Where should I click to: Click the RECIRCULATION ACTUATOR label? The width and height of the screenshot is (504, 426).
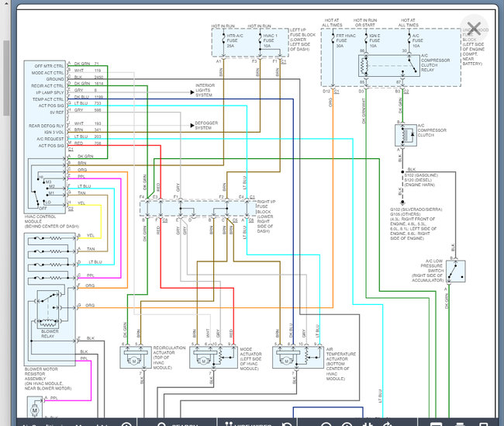click(x=169, y=358)
